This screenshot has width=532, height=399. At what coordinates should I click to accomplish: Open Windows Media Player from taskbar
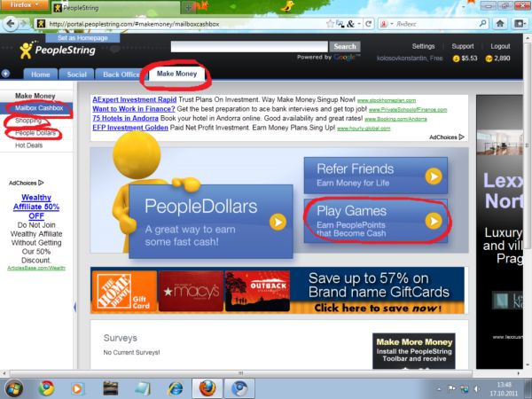77,388
